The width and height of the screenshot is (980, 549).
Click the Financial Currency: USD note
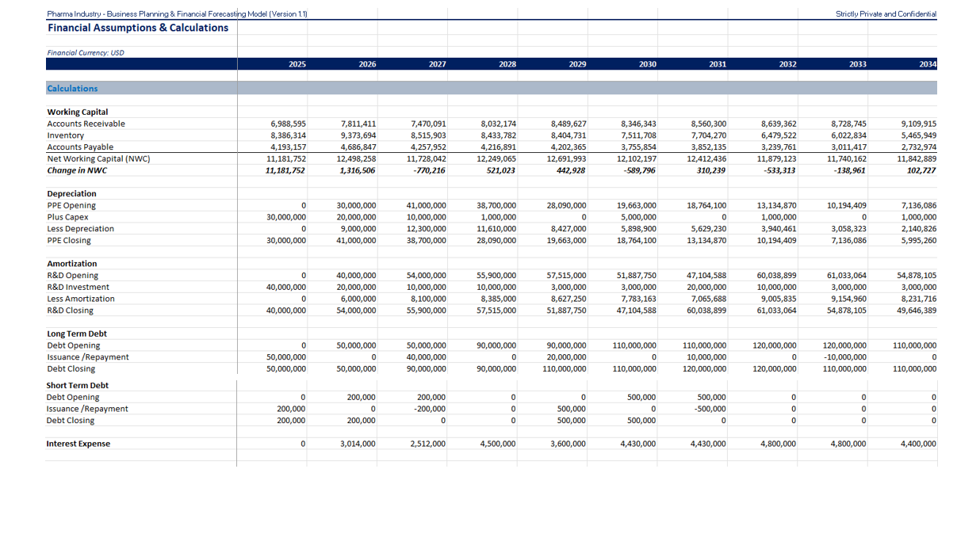tap(86, 53)
